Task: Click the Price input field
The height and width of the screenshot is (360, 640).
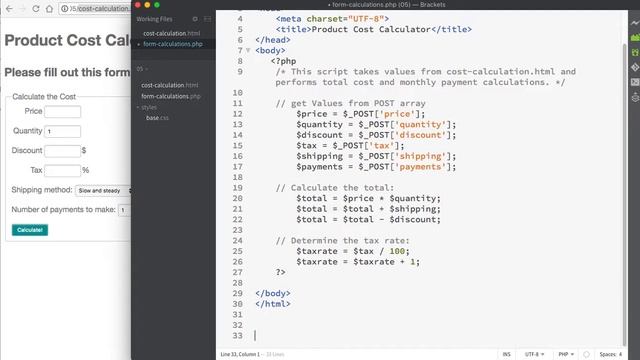Action: [62, 111]
